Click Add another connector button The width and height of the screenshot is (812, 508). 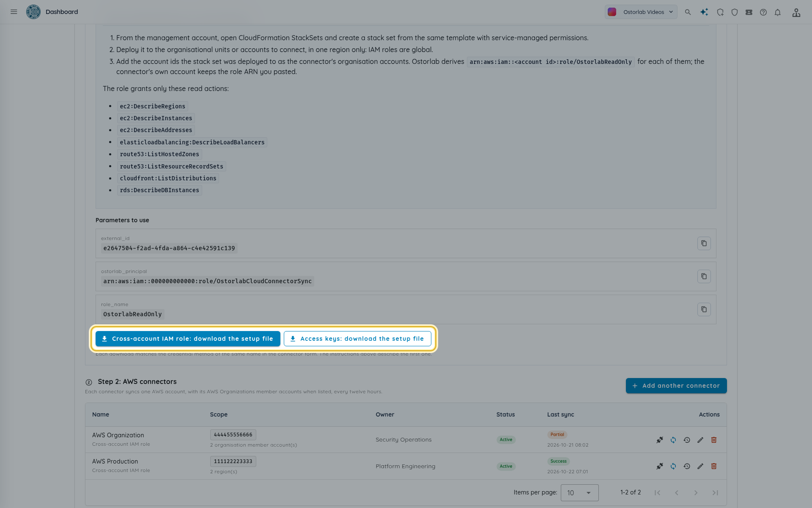676,386
